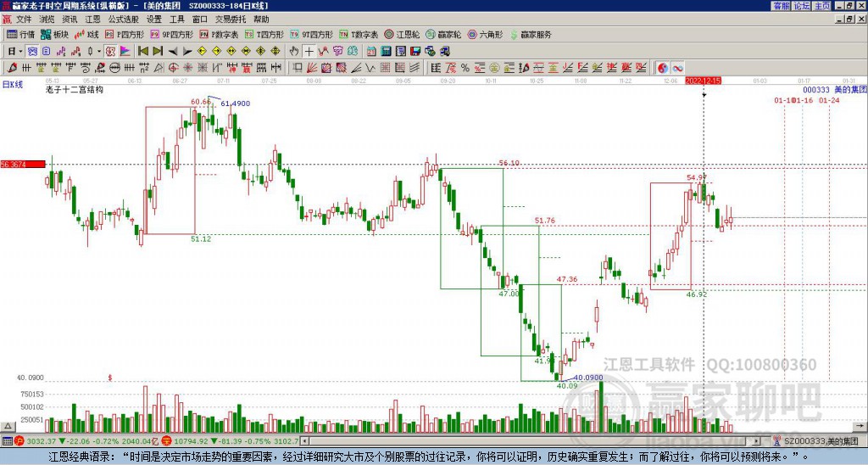Open the 六角形 hexagon tool

[x=485, y=34]
